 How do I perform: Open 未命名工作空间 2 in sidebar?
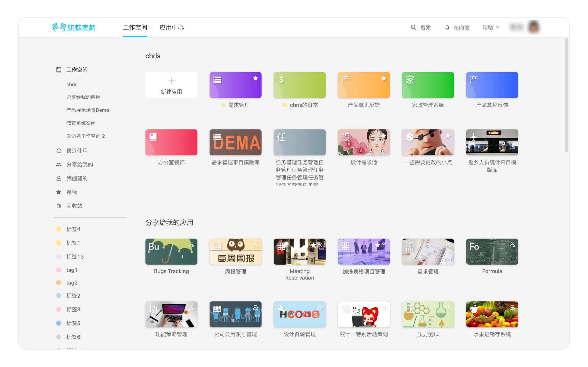[x=85, y=136]
